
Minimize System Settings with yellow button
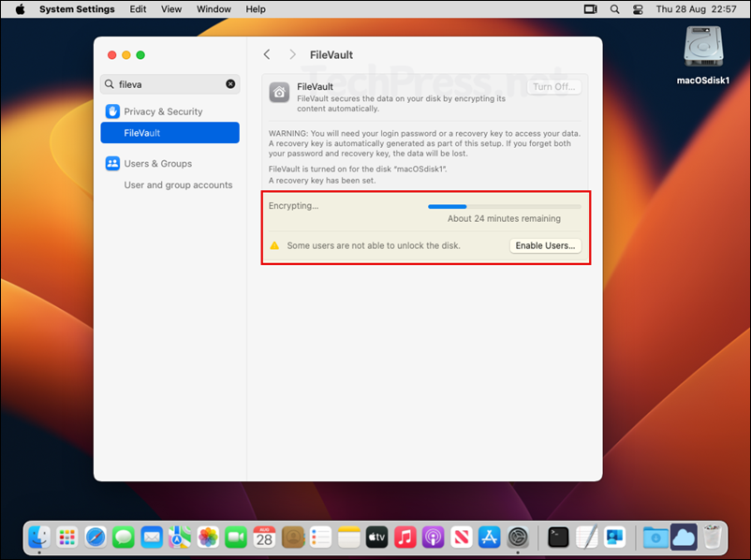126,55
